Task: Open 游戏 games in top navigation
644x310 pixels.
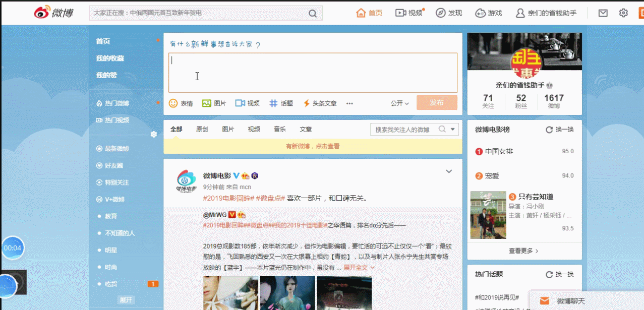Action: [x=488, y=13]
